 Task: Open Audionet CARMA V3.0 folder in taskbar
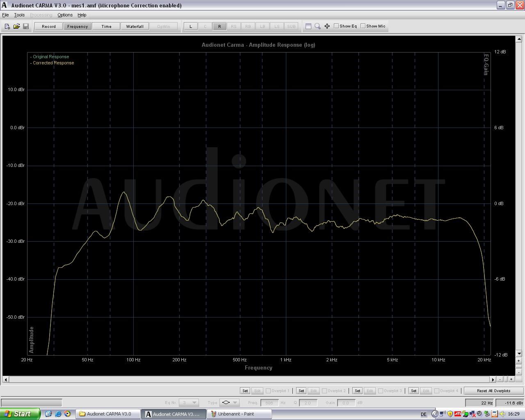point(108,414)
